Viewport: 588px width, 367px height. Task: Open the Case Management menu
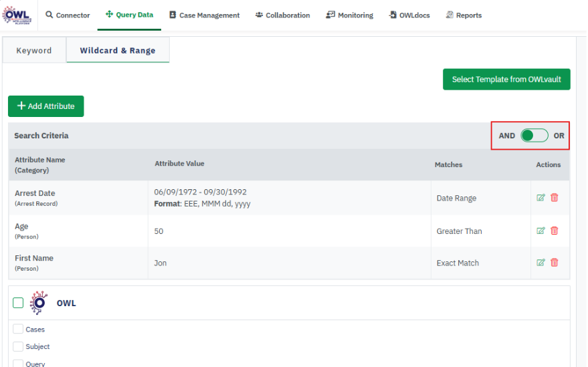205,15
